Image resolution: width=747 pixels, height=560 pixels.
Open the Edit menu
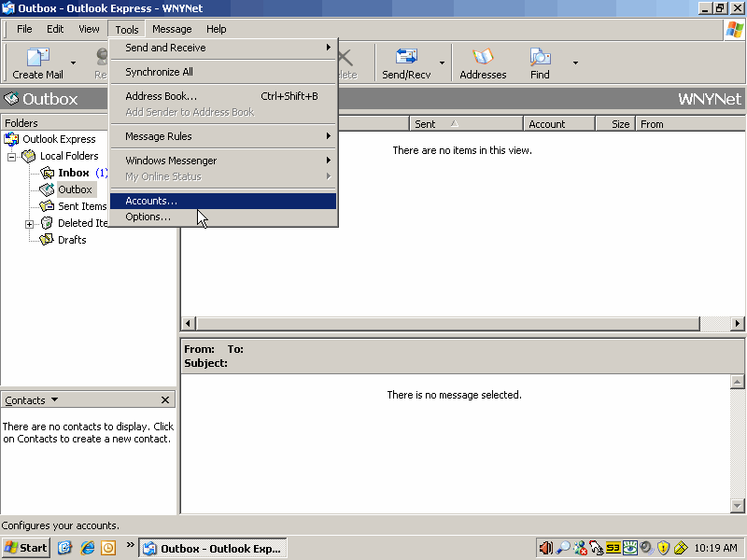tap(55, 29)
